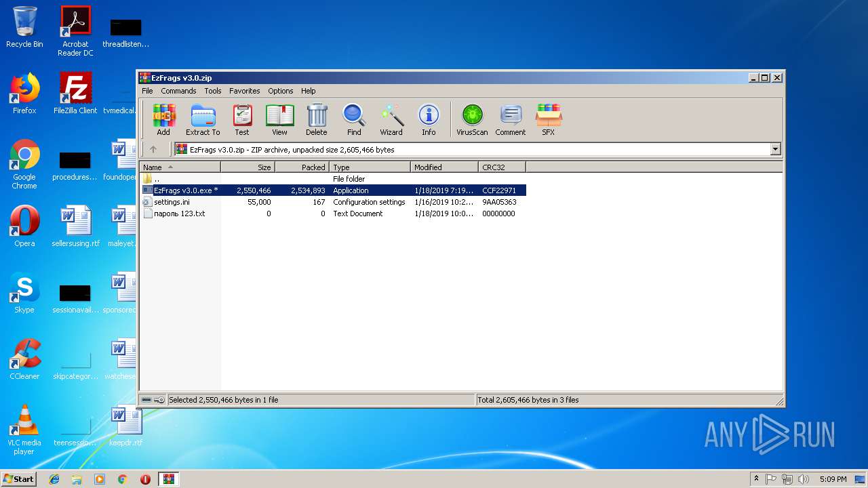The image size is (868, 488).
Task: Select the settings.ini file
Action: (x=172, y=202)
